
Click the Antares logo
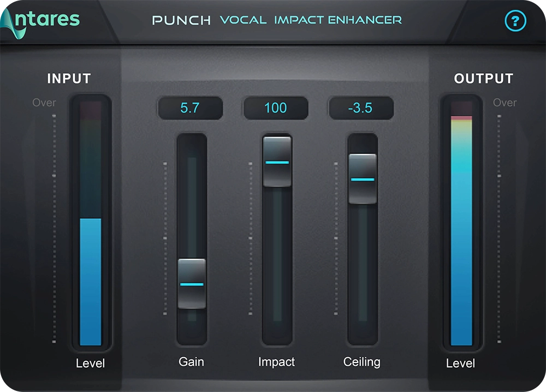click(x=40, y=22)
